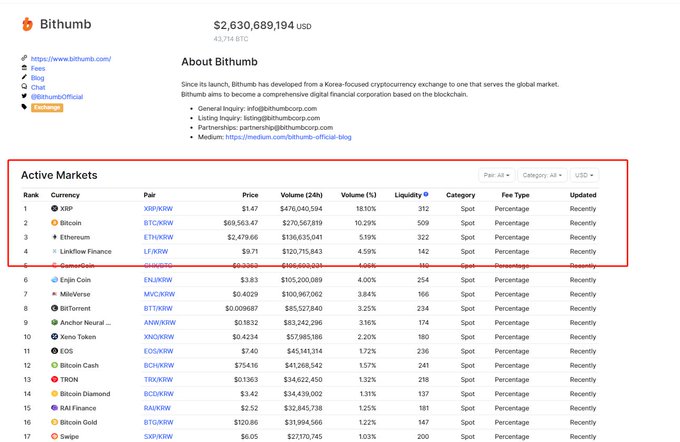Click the Ethereum currency name

pos(75,237)
